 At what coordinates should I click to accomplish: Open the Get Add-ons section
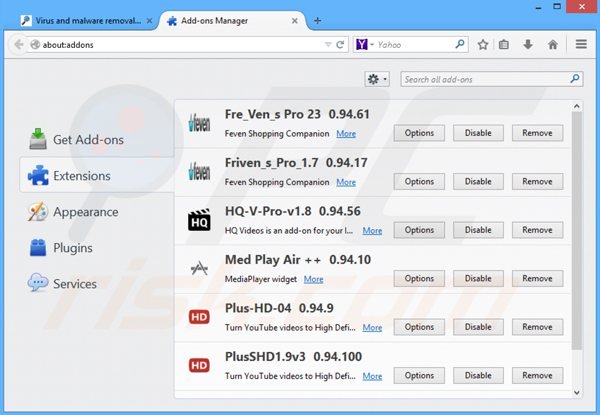coord(96,140)
